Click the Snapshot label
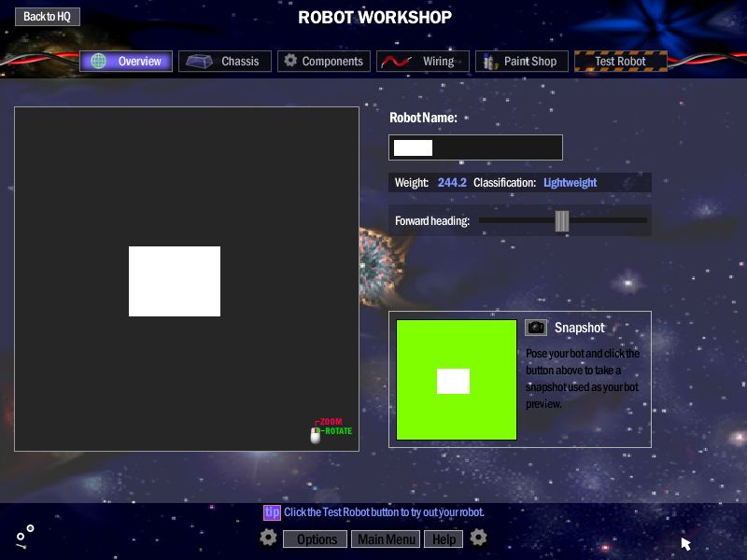The image size is (747, 560). pos(579,328)
